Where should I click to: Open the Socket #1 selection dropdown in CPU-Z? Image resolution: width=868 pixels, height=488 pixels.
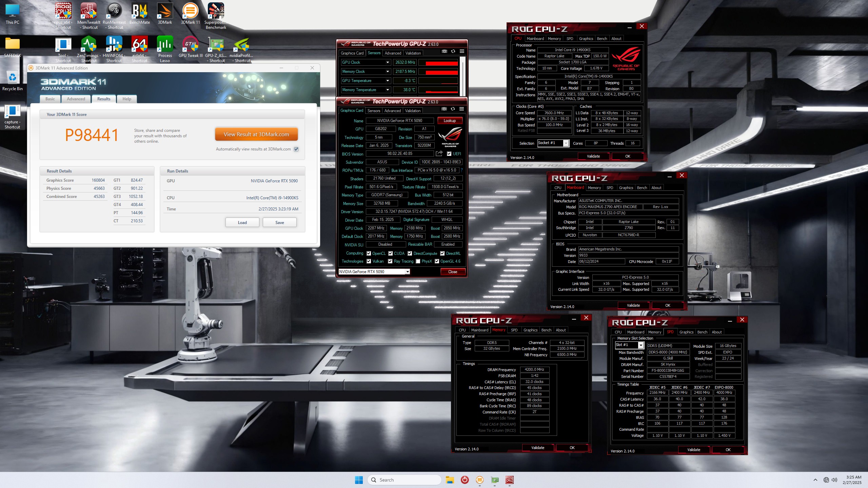click(553, 143)
